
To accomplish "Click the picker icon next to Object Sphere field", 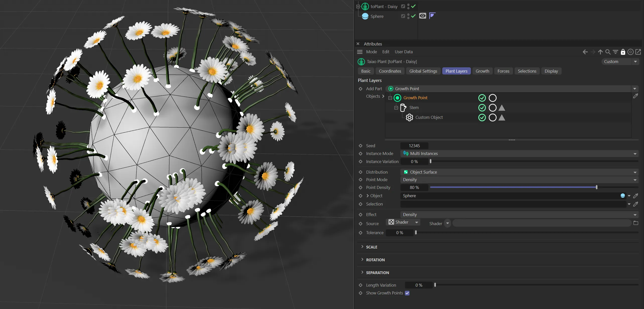I will pyautogui.click(x=636, y=196).
